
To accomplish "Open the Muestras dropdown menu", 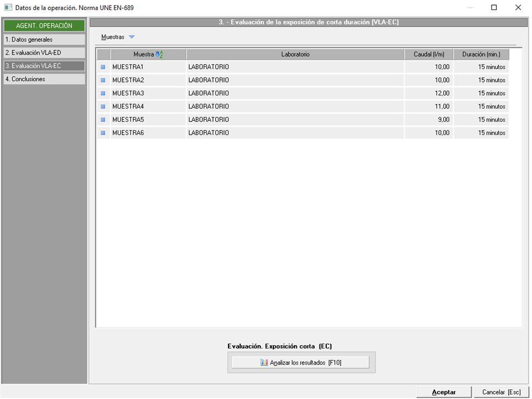I will pos(113,37).
